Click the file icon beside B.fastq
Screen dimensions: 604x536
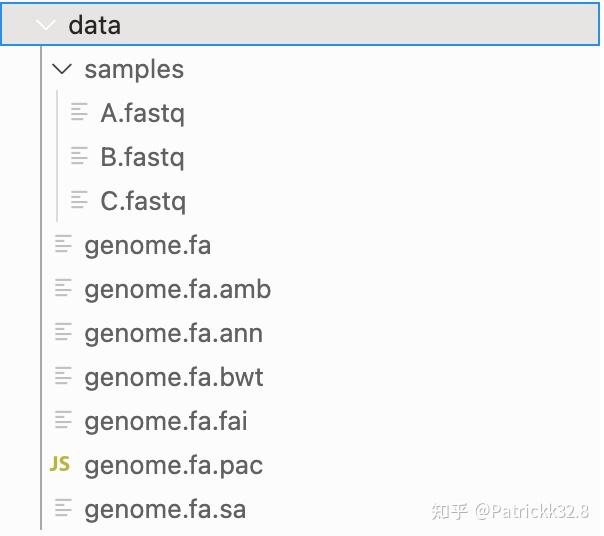80,157
